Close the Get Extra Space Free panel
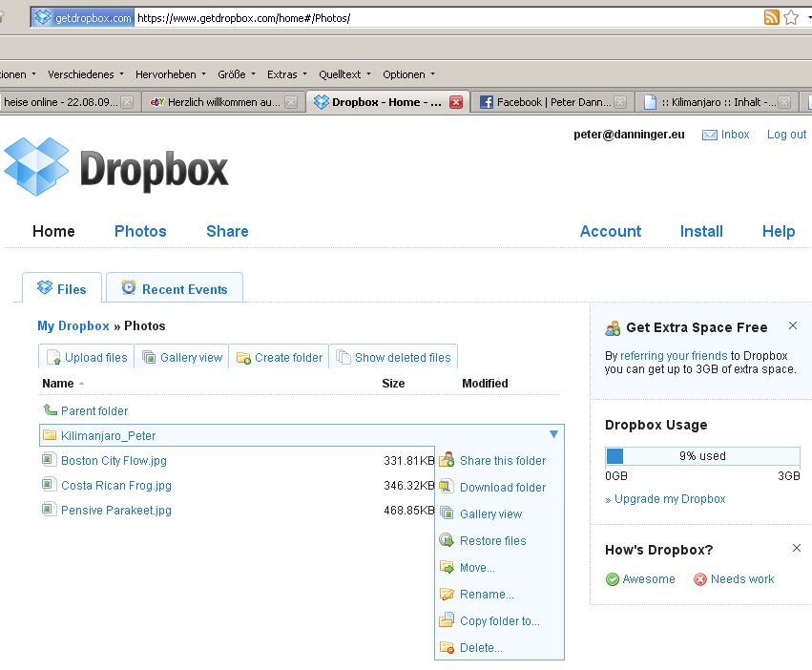This screenshot has height=670, width=812. tap(792, 325)
